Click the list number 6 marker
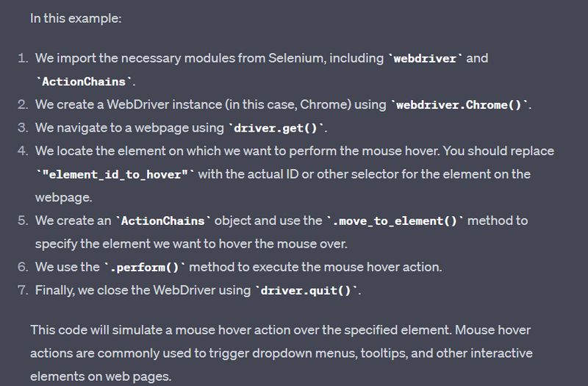Image resolution: width=588 pixels, height=386 pixels. click(23, 267)
